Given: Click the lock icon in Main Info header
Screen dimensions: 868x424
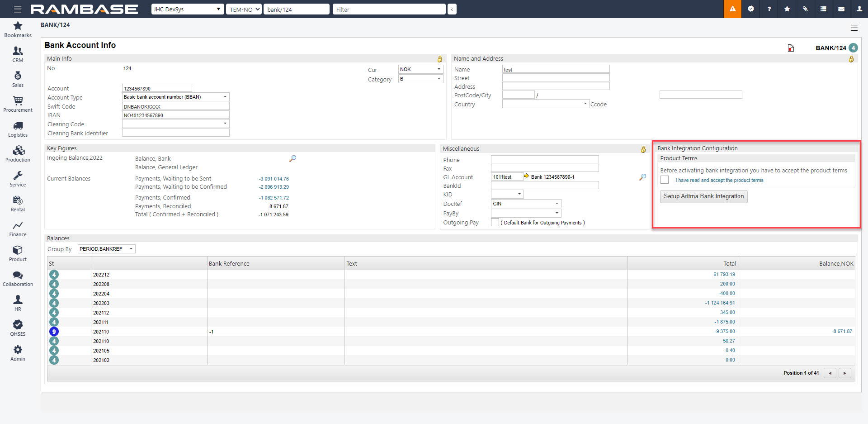Looking at the screenshot, I should coord(439,59).
